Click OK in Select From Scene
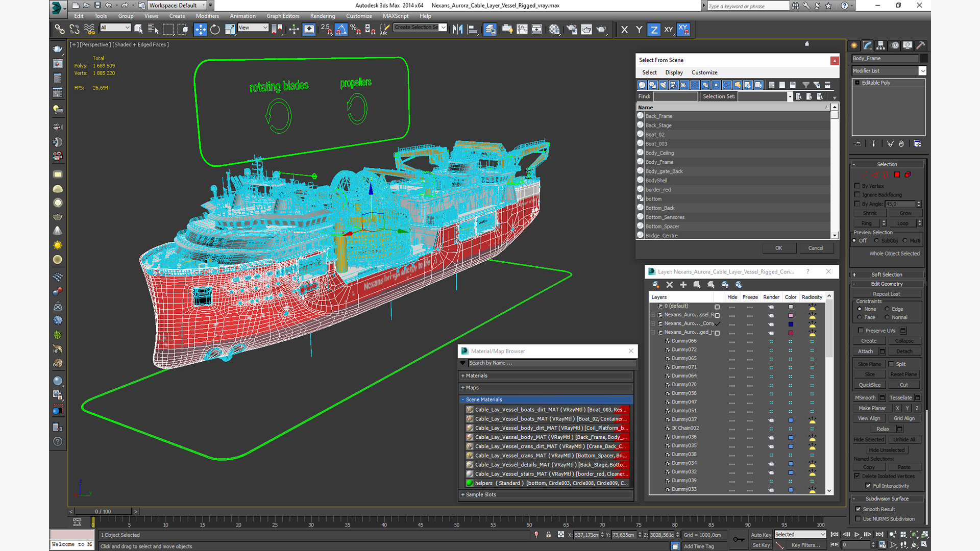 click(x=778, y=248)
